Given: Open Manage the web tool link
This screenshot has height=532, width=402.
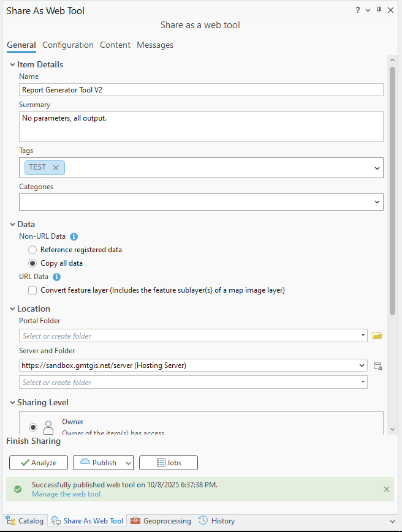Looking at the screenshot, I should pos(66,494).
